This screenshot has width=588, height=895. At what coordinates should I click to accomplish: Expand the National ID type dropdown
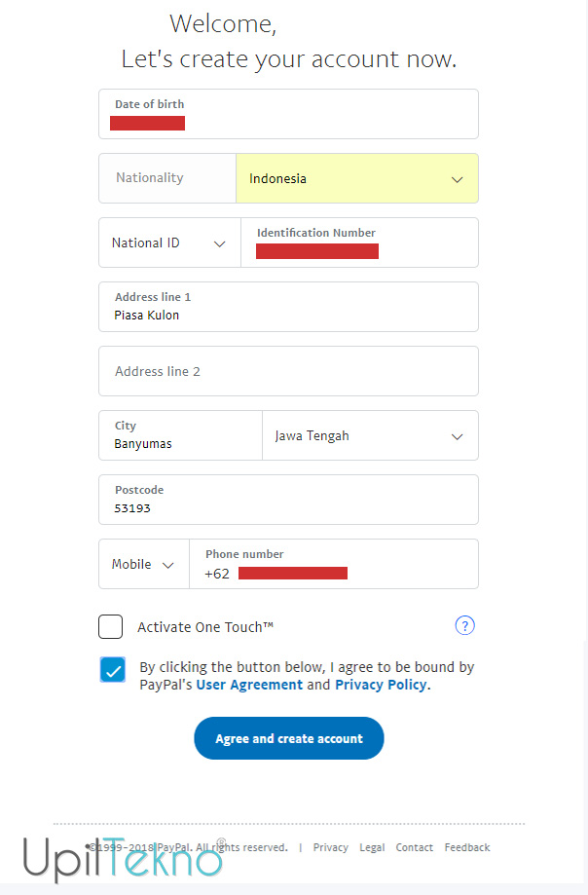(170, 242)
